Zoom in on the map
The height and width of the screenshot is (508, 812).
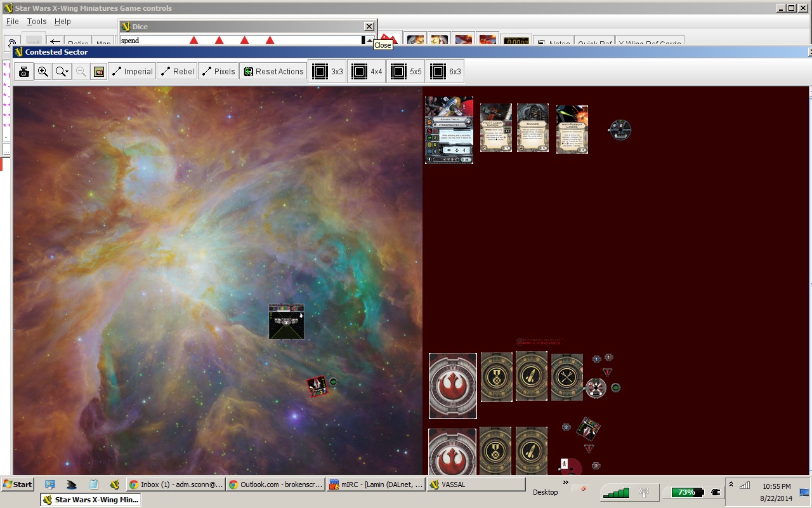43,72
